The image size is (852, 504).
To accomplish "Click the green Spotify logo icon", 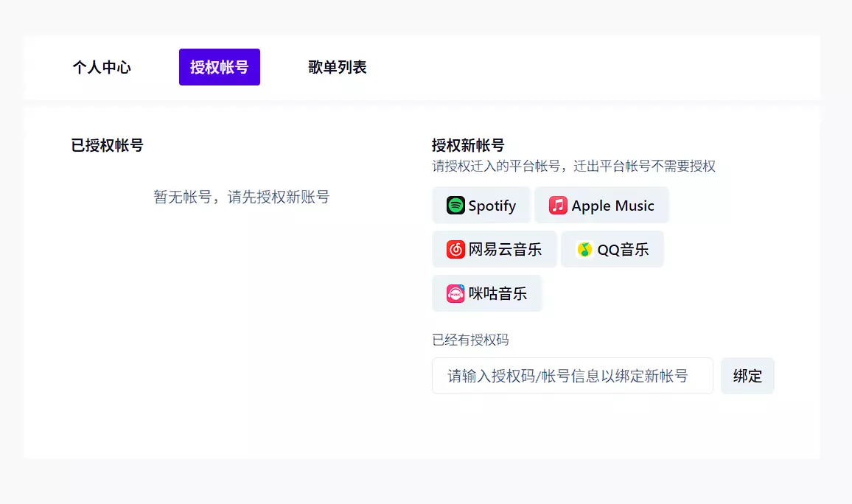I will [455, 206].
